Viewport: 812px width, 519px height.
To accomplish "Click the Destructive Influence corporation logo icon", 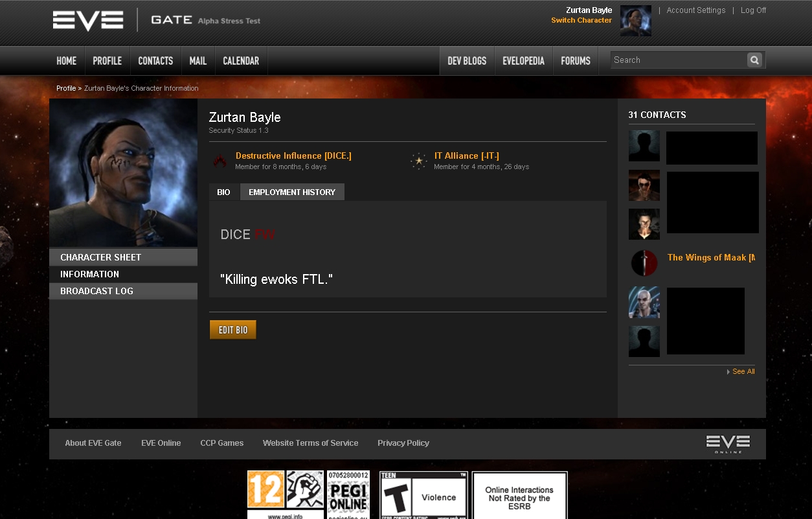I will click(x=220, y=161).
